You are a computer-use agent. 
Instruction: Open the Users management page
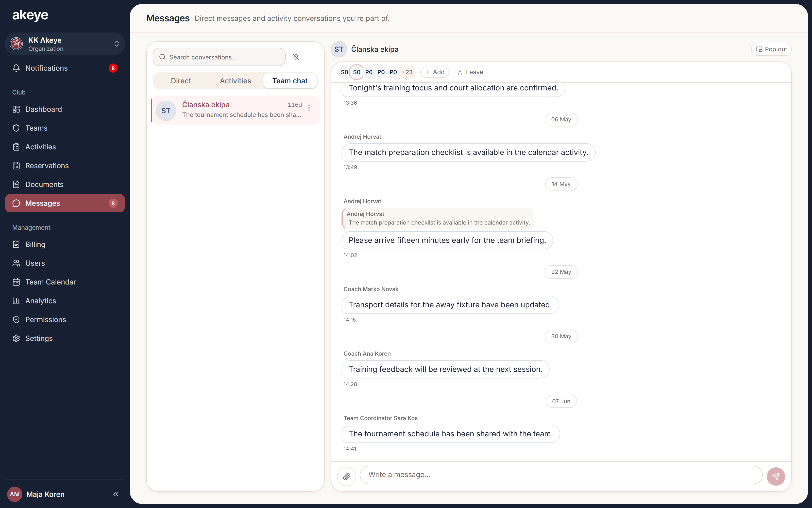pyautogui.click(x=65, y=263)
